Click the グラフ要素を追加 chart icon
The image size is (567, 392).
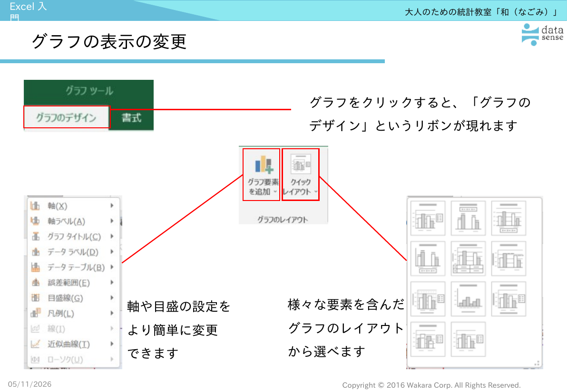[x=264, y=165]
